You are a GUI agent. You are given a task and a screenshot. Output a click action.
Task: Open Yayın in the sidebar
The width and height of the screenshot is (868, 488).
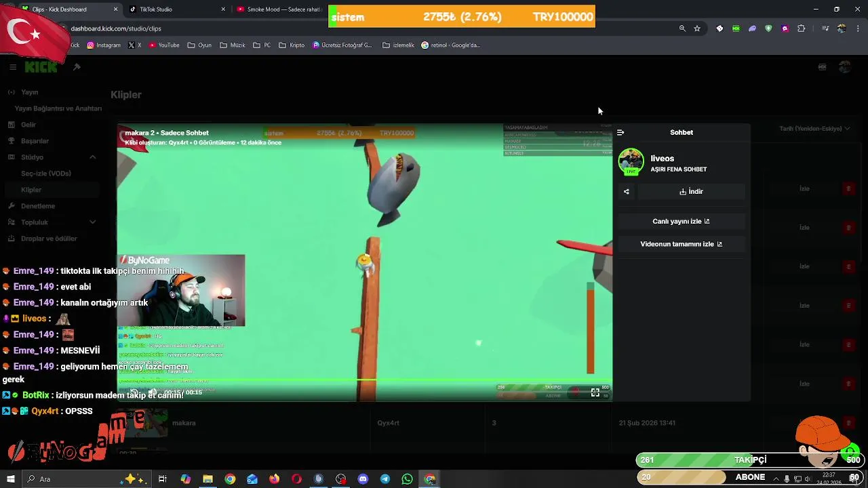tap(30, 92)
